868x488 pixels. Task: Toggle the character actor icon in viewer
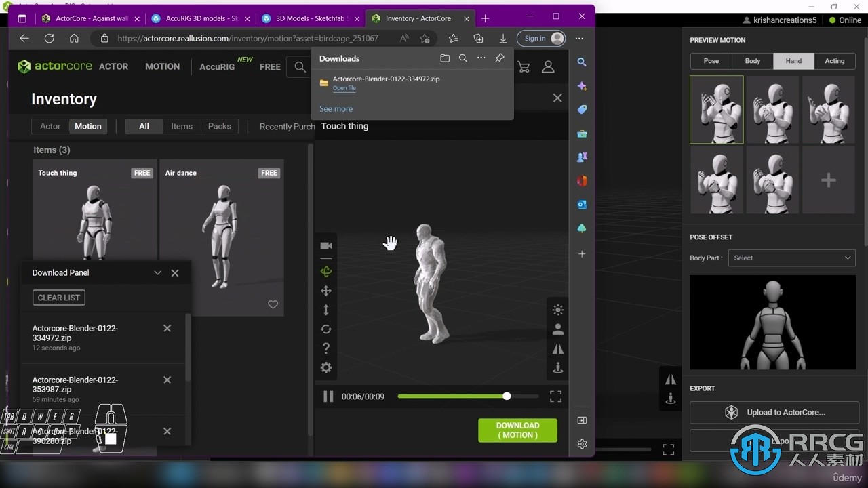coord(558,329)
